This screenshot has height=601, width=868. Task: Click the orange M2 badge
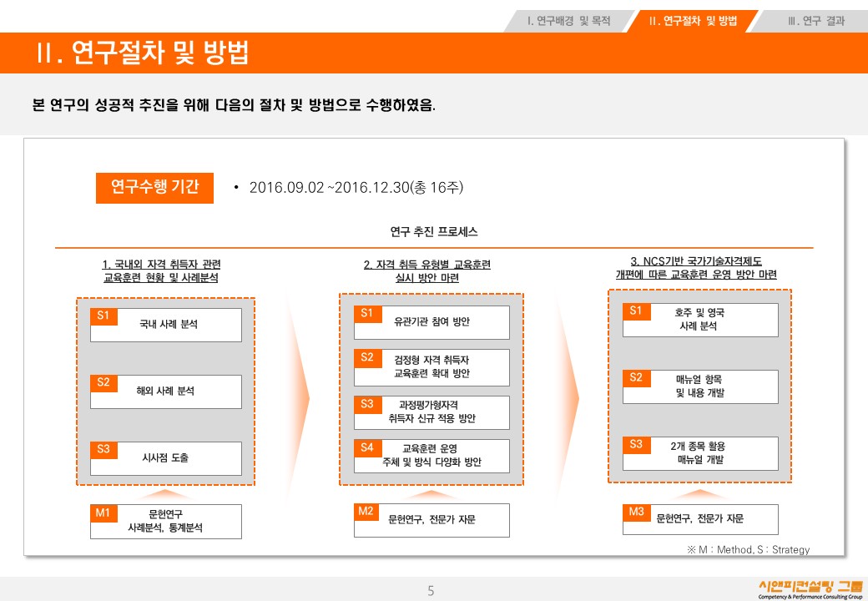(x=366, y=512)
